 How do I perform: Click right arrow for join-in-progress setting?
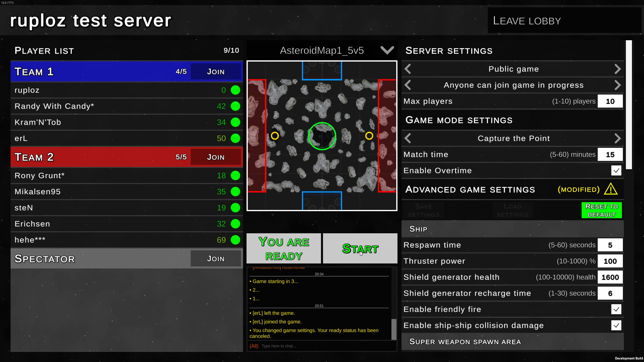pyautogui.click(x=618, y=85)
